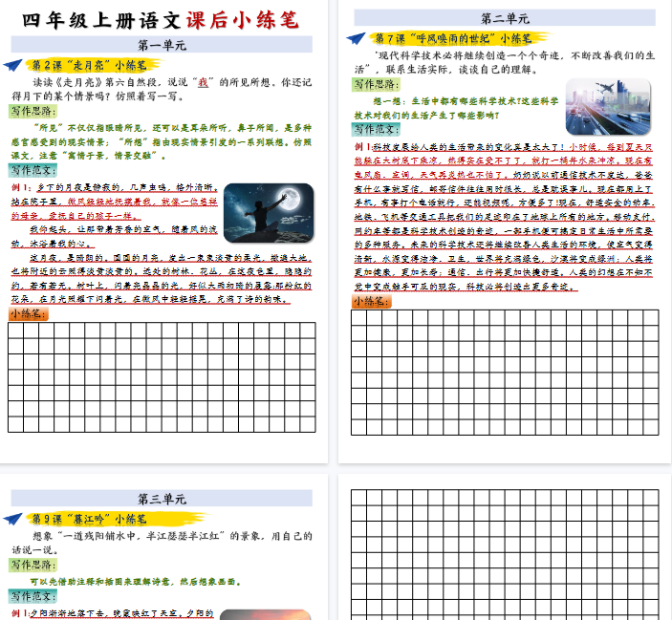Click the 小练笔 label in 第二单元
Viewport: 672px width, 620px height.
pos(371,301)
